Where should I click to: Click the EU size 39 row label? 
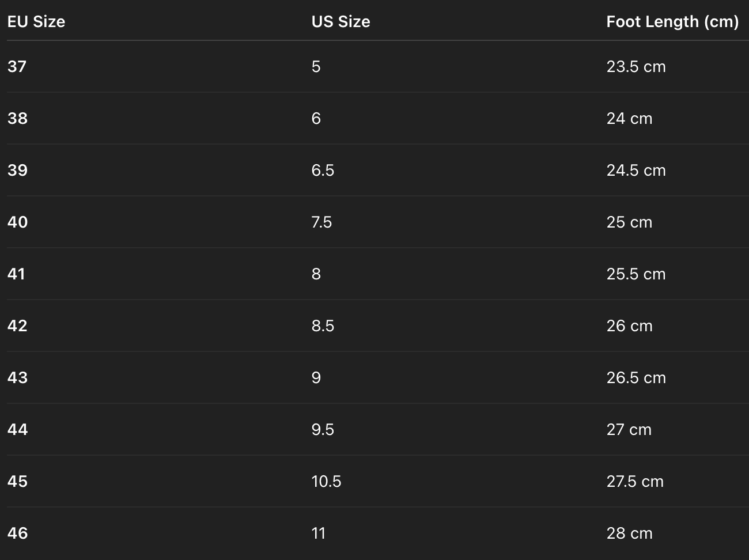tap(17, 171)
